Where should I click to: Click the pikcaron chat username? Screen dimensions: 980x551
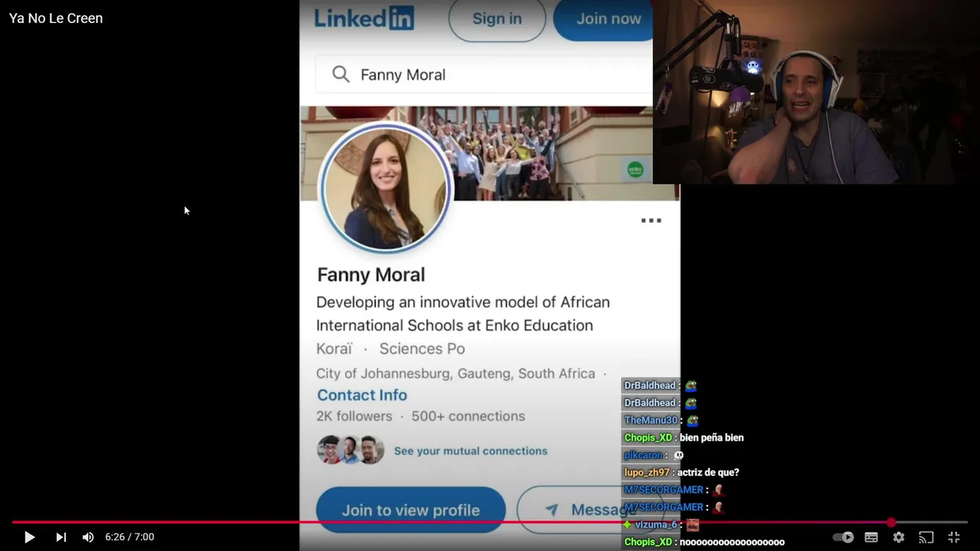[643, 455]
